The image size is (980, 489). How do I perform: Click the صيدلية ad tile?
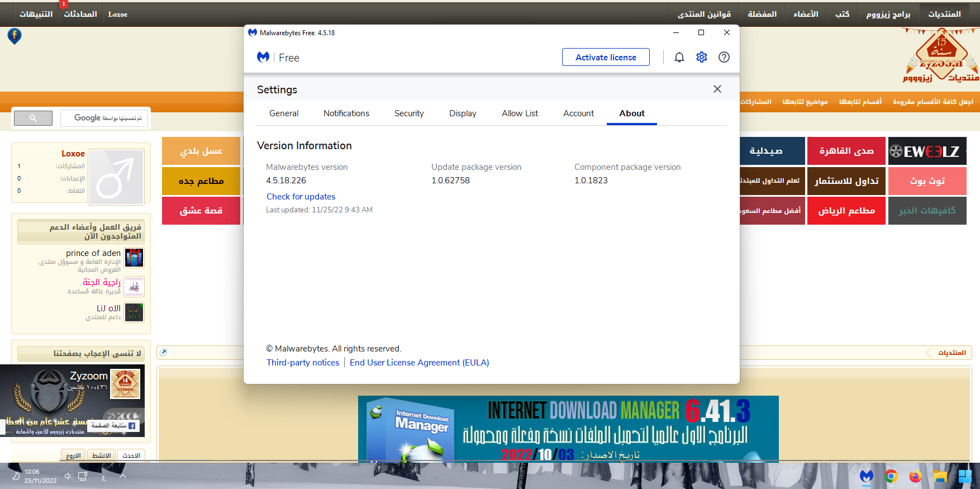tap(772, 151)
